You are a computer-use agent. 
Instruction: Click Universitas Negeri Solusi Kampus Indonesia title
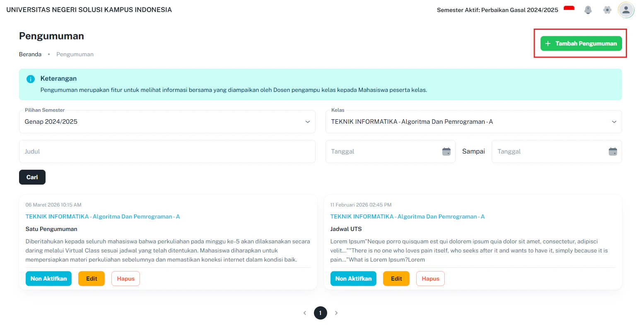(x=89, y=10)
